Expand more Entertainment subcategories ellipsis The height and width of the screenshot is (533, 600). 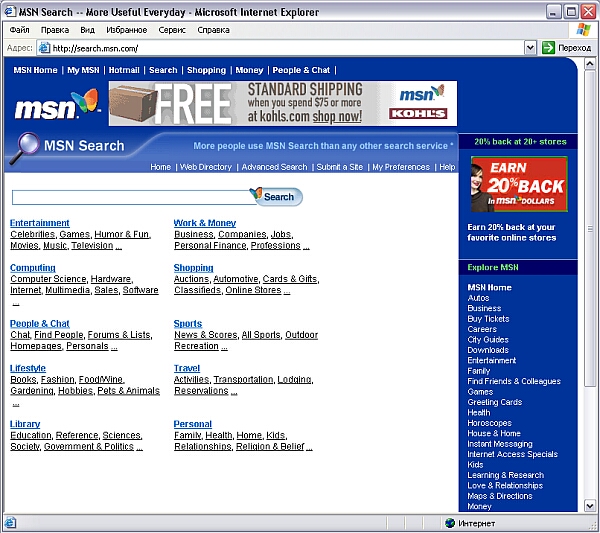[x=118, y=246]
